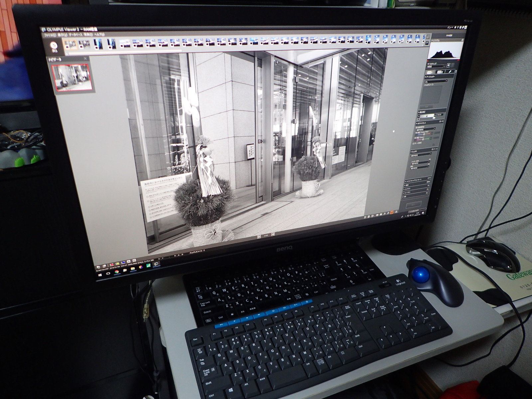
Task: Open the My Settings dropdown
Action: click(x=436, y=66)
